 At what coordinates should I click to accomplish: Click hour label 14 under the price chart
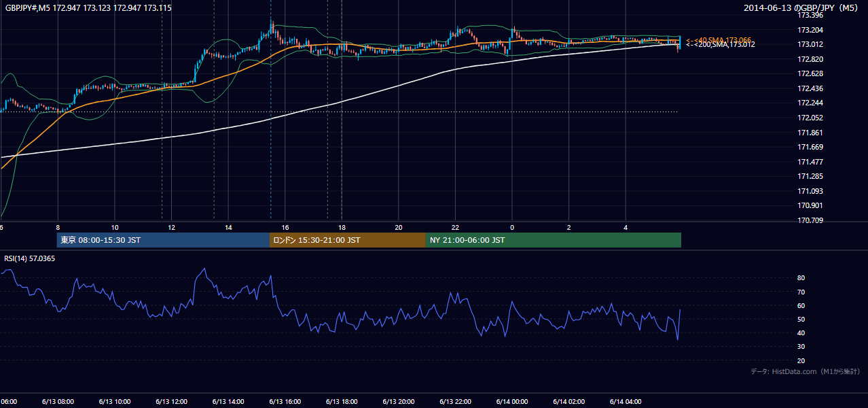(x=228, y=227)
